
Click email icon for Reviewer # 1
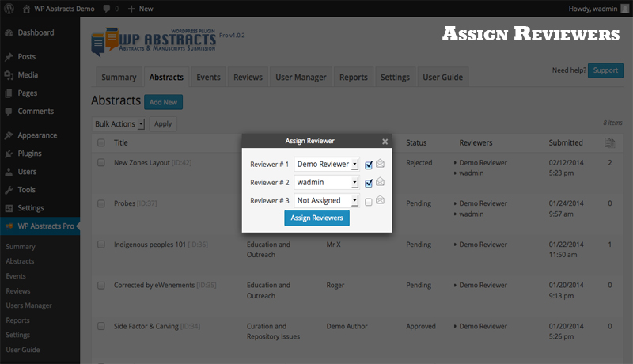pos(380,164)
